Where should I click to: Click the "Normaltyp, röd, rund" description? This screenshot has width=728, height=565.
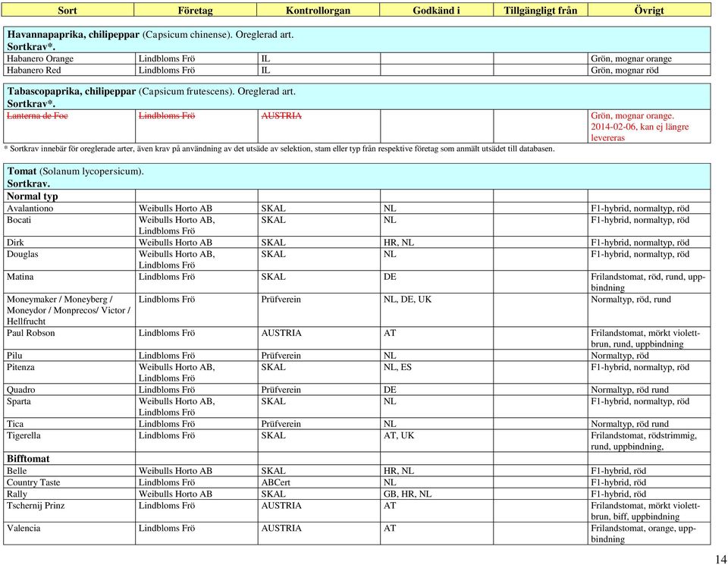(x=631, y=300)
